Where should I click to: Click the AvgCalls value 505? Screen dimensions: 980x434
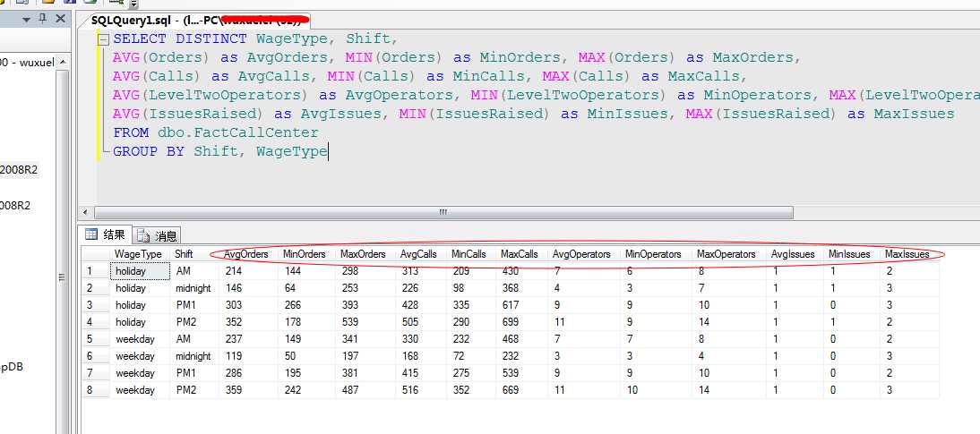pyautogui.click(x=421, y=322)
